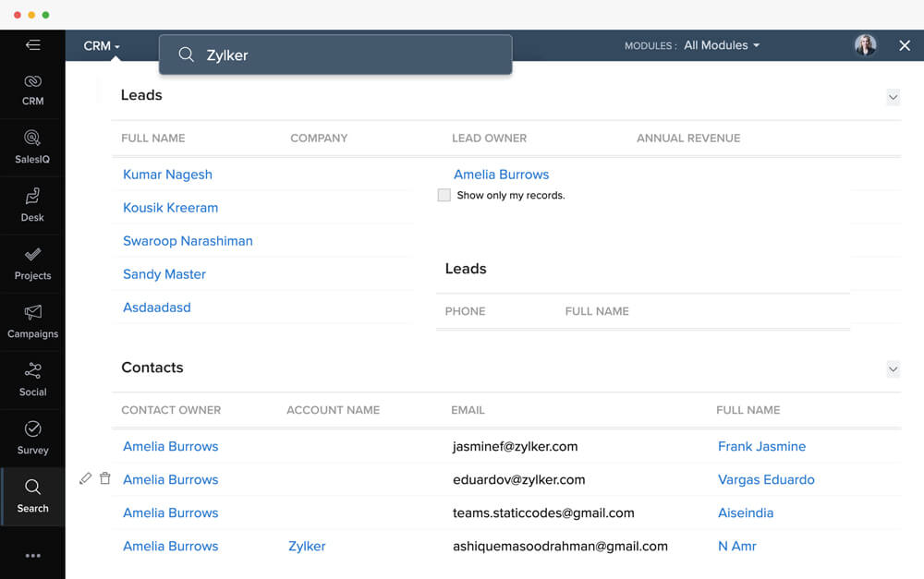Show more apps via the ellipsis
924x579 pixels.
click(32, 556)
